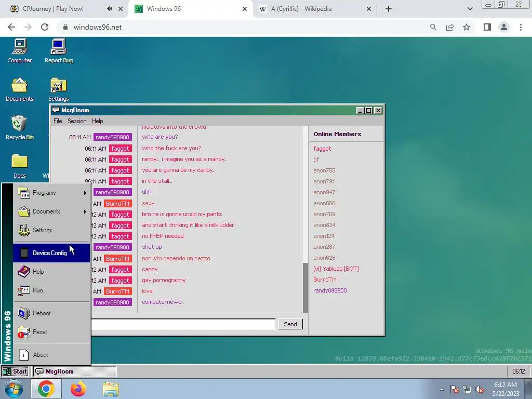The height and width of the screenshot is (399, 532).
Task: Click the share page icon
Action: point(450,27)
